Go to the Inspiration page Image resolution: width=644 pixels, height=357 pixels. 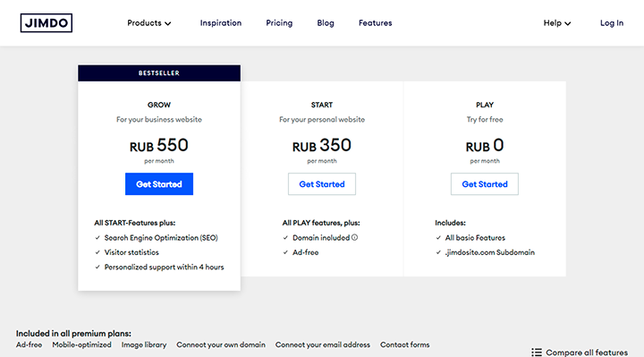coord(221,23)
